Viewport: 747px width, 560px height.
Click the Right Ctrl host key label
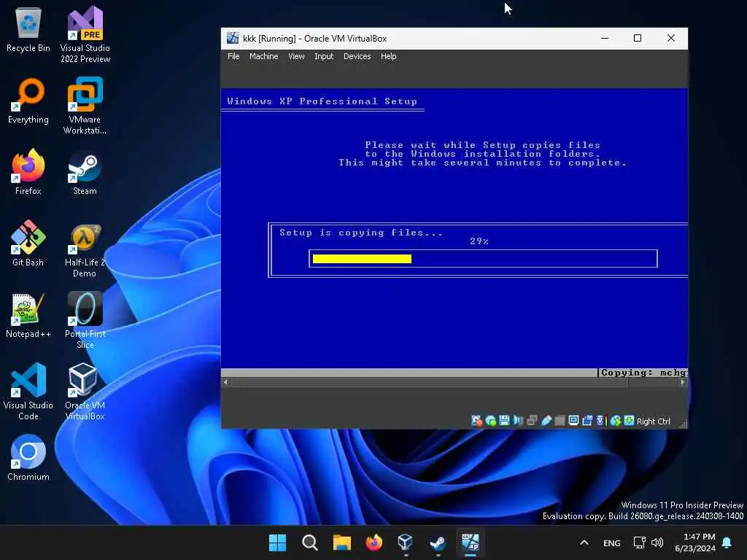[653, 421]
